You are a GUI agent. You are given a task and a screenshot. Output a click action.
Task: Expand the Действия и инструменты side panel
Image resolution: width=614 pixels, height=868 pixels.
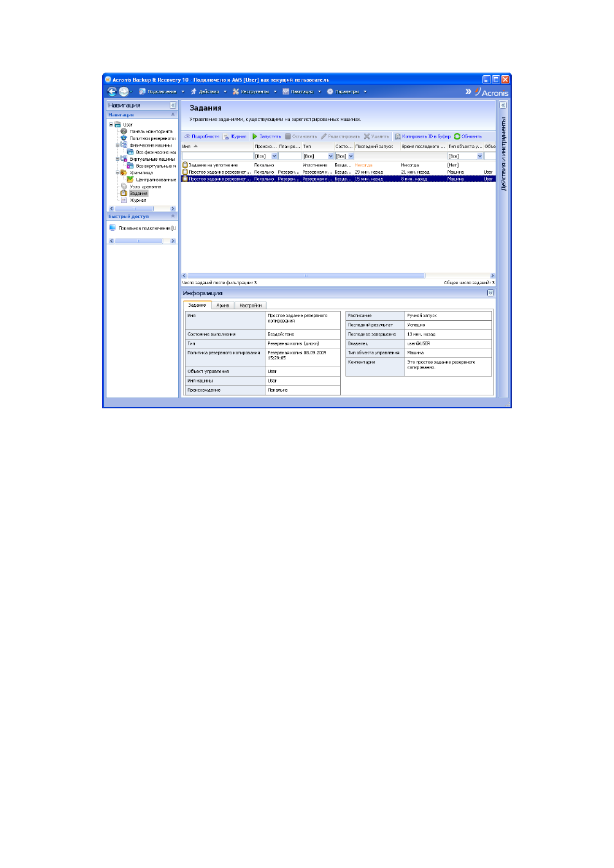pyautogui.click(x=503, y=105)
